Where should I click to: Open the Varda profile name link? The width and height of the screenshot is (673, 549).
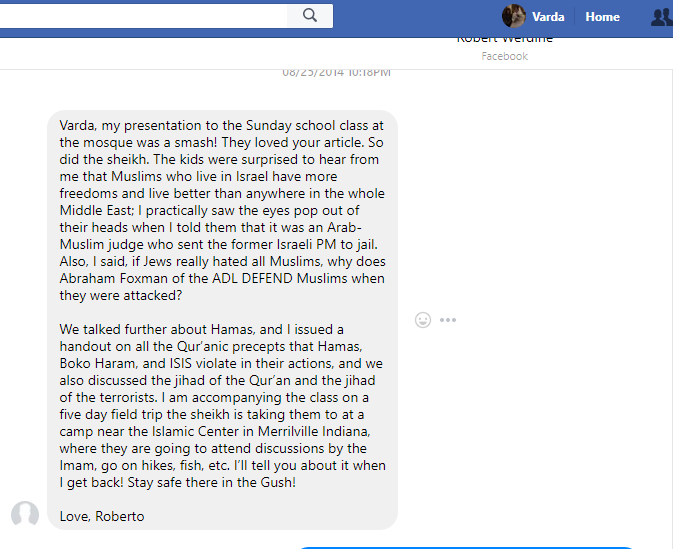(548, 17)
